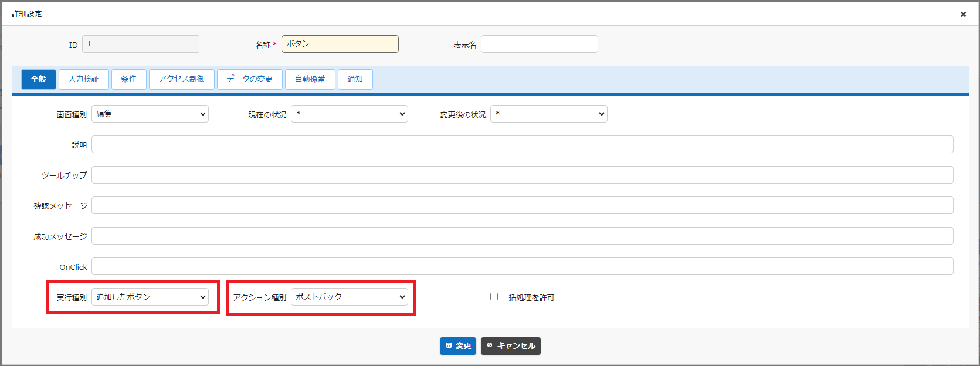980x366 pixels.
Task: Click the ID field showing 1
Action: (x=141, y=44)
